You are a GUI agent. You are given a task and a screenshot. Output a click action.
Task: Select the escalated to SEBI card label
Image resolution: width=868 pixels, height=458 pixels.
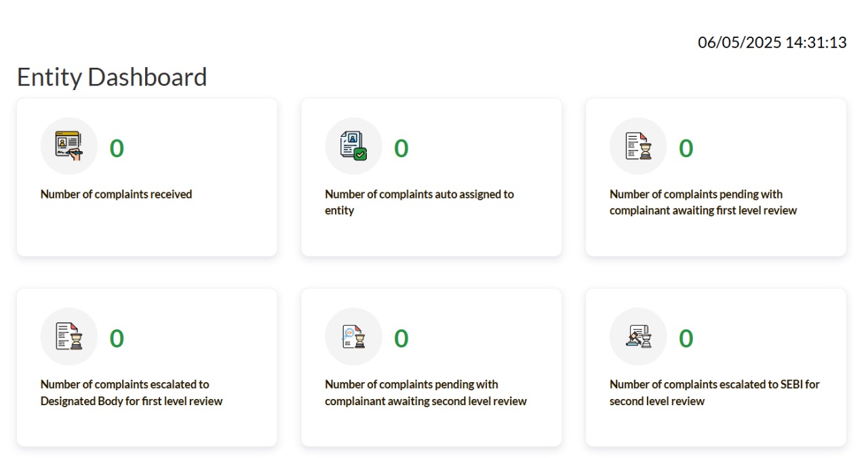[715, 393]
